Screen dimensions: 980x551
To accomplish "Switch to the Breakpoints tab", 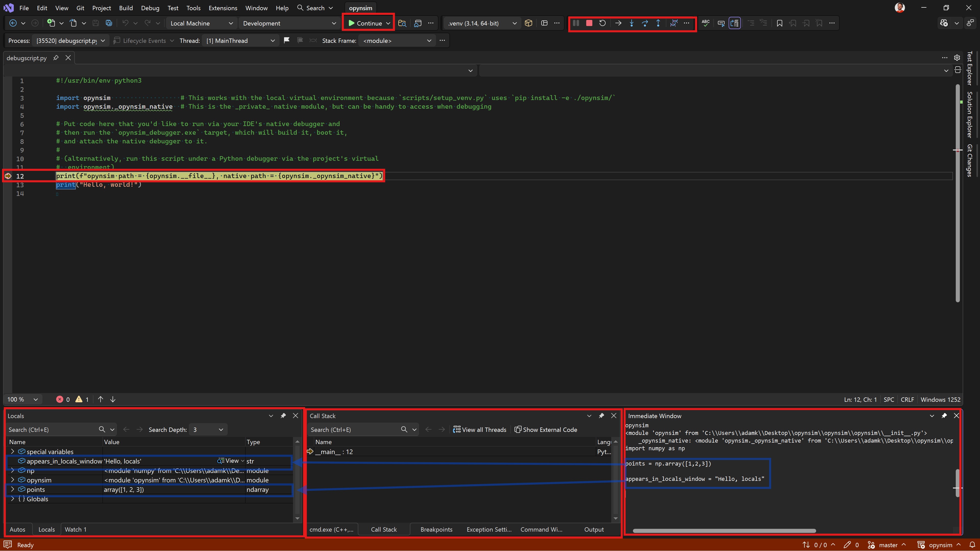I will [436, 529].
